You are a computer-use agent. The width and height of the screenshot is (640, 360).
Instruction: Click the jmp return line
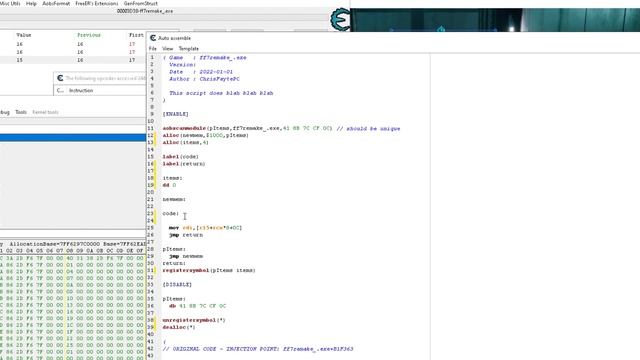pyautogui.click(x=186, y=235)
